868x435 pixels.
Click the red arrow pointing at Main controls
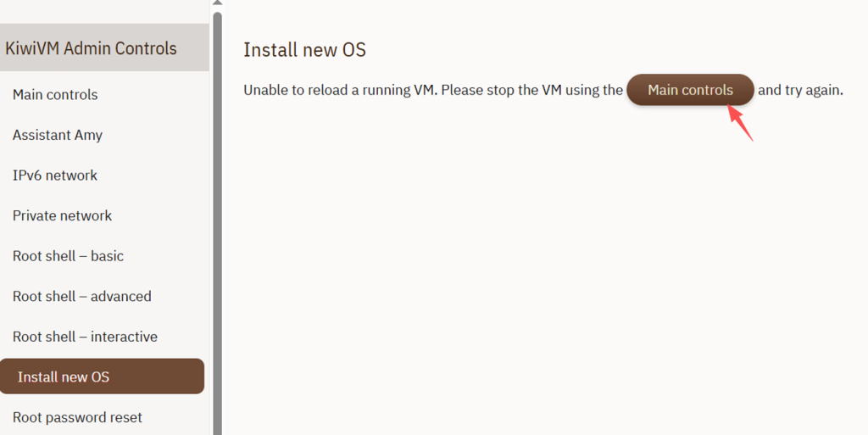[739, 122]
